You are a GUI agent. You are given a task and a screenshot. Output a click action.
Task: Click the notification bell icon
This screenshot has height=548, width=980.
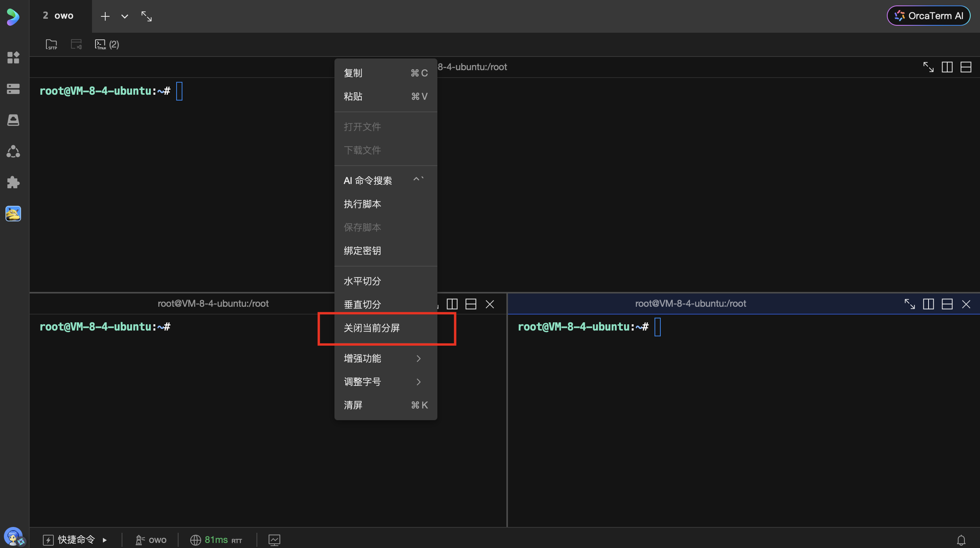click(x=961, y=540)
